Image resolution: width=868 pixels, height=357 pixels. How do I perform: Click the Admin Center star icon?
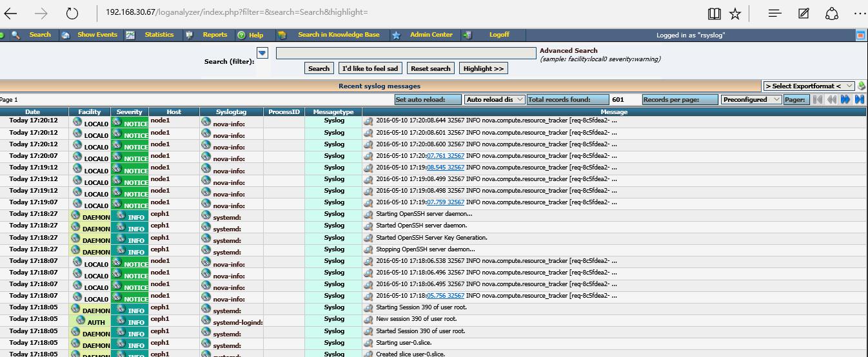click(396, 35)
